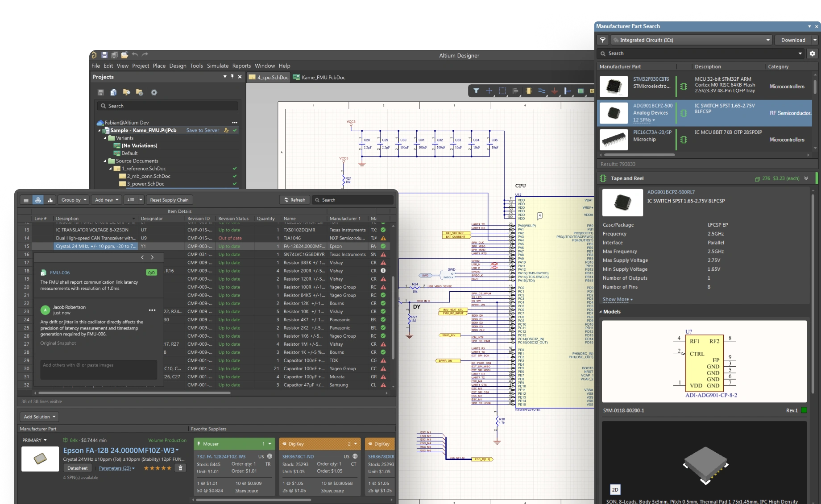This screenshot has height=504, width=821.
Task: Open the Design menu
Action: tap(178, 66)
